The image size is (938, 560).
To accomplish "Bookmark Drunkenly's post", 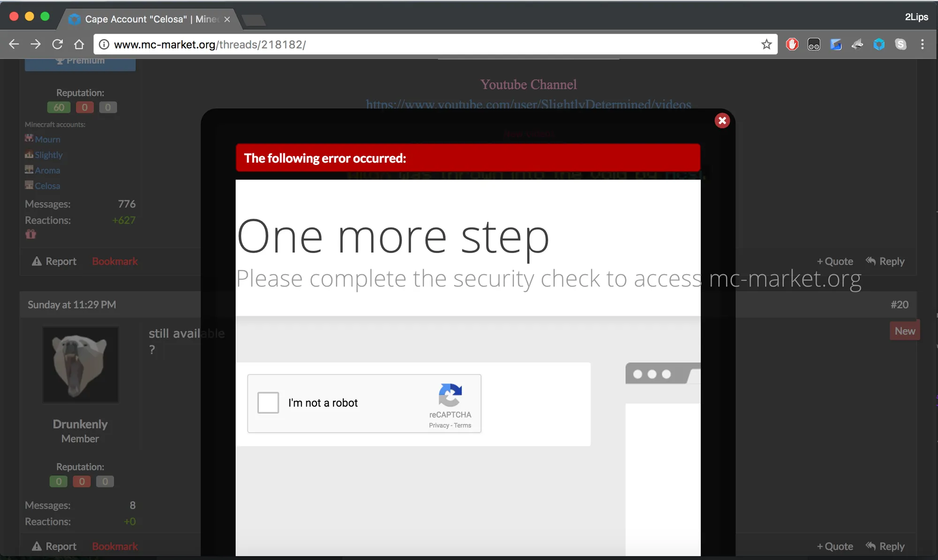I will (x=115, y=546).
